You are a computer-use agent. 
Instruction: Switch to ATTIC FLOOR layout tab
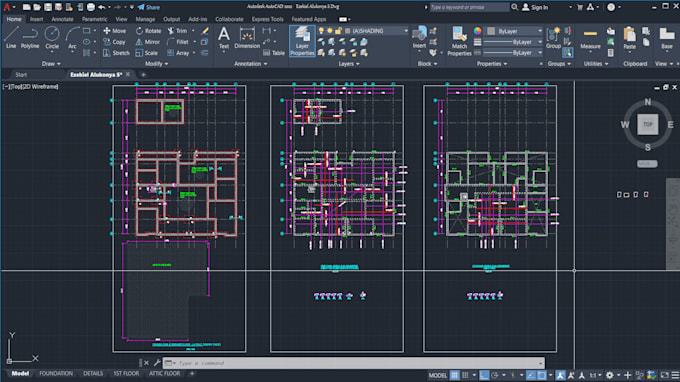(164, 373)
